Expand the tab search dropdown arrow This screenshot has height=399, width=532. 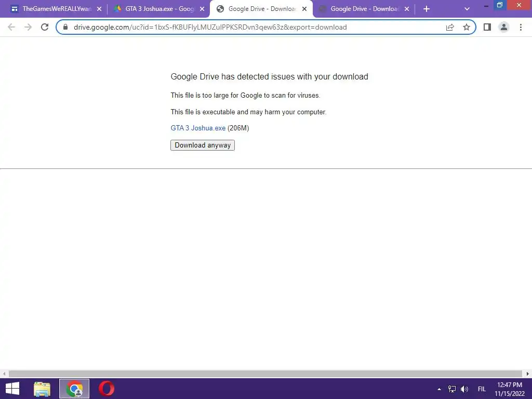pos(467,9)
